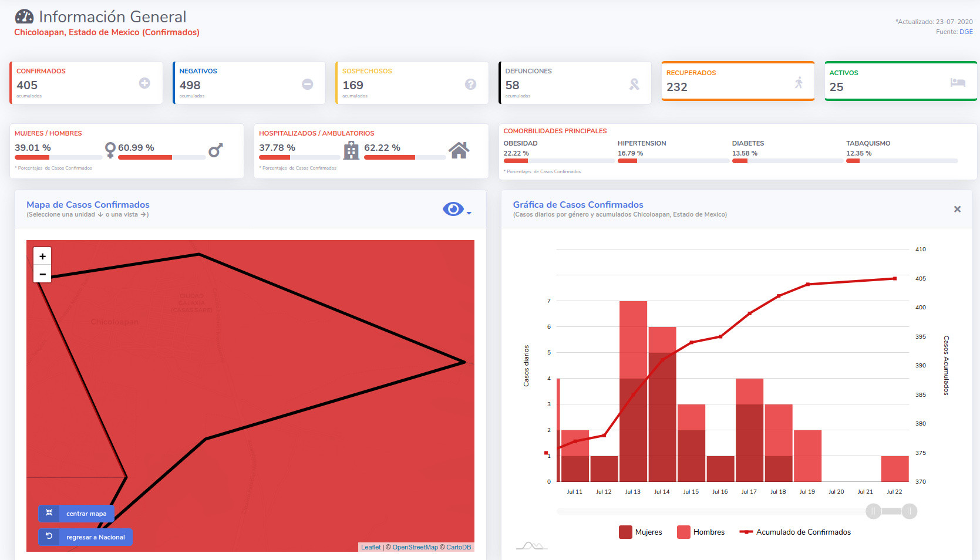This screenshot has width=980, height=560.
Task: Click the Sospechosos value 169
Action: click(353, 85)
